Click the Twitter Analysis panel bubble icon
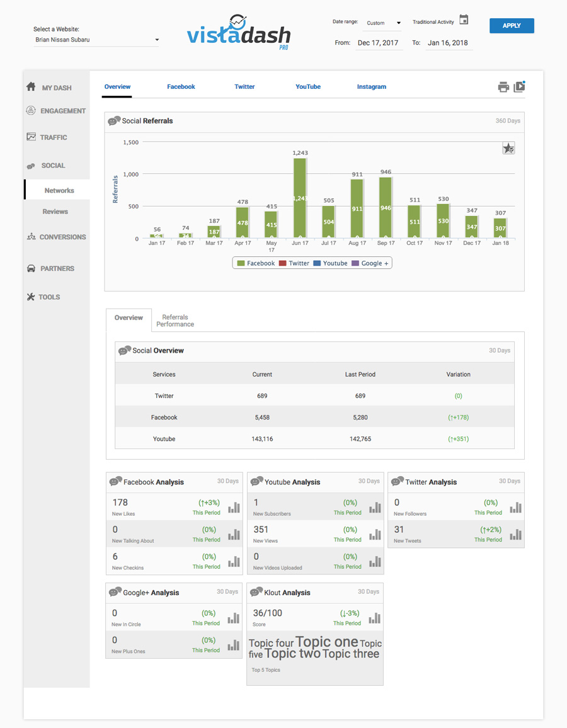The image size is (567, 728). [398, 482]
